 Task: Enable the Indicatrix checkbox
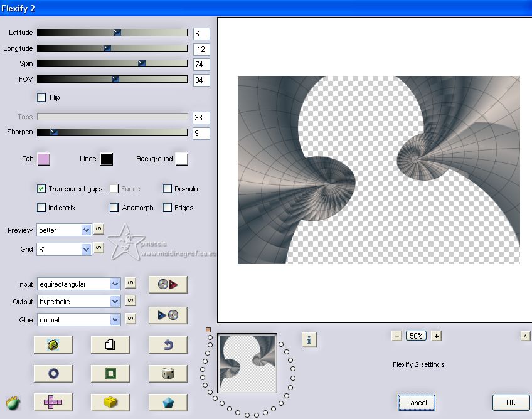coord(41,207)
